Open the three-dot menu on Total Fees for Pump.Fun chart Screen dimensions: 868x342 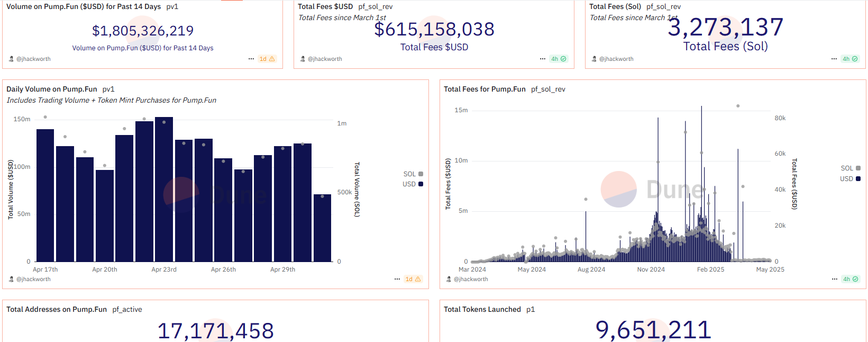(835, 279)
